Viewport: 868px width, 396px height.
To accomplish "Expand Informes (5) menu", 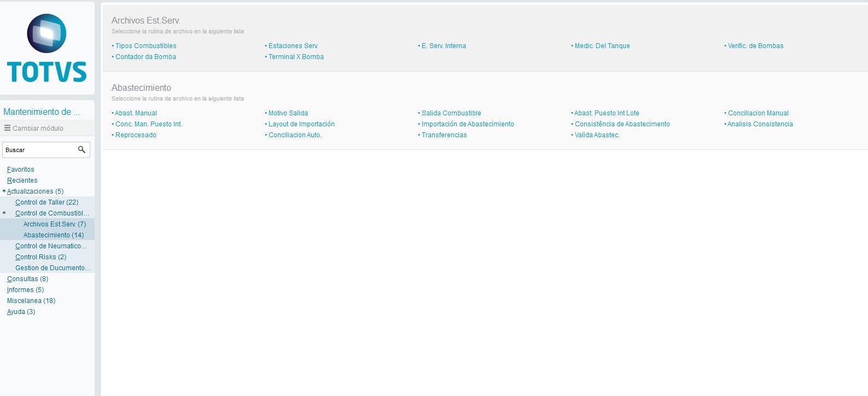I will coord(25,290).
